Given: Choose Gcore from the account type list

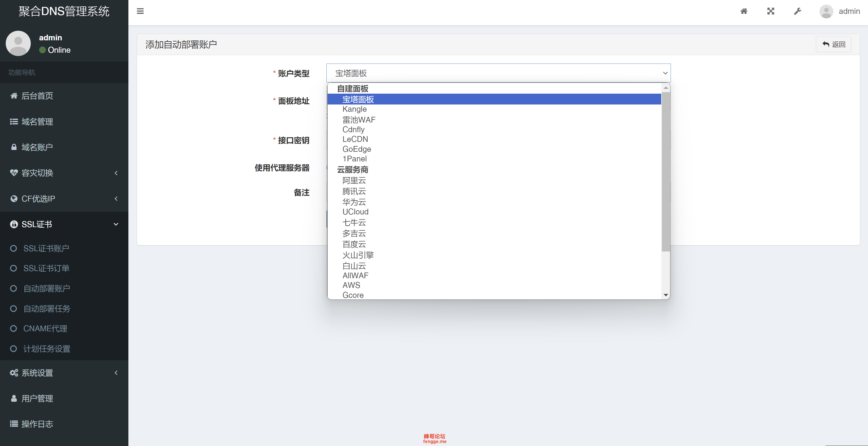Looking at the screenshot, I should [x=494, y=295].
